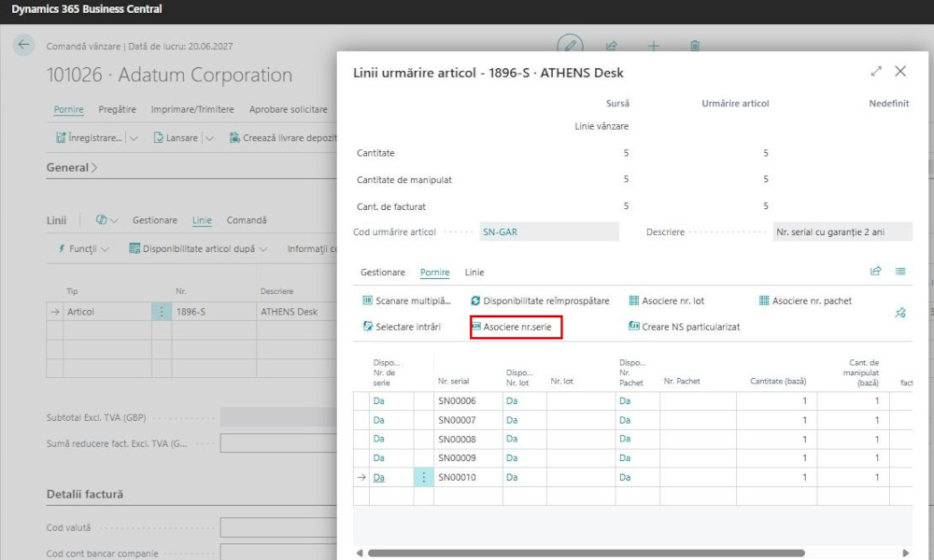
Task: Click the Sumă reducere fact. Excl. TVA field
Action: coord(278,443)
